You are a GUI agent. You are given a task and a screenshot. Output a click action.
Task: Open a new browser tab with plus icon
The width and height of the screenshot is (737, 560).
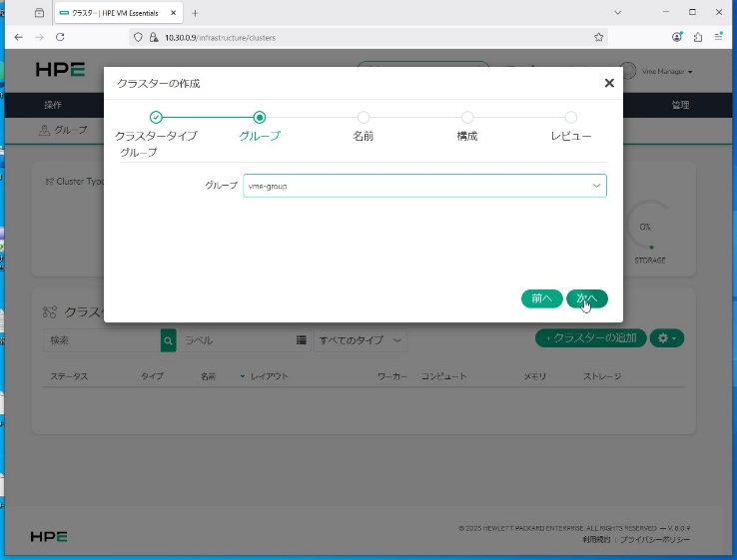[195, 13]
